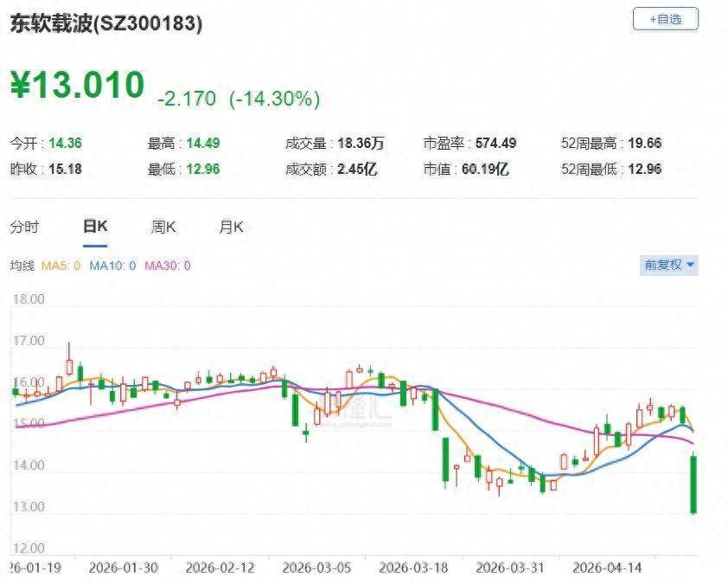Switch to the 分时 intraday tab

point(24,227)
